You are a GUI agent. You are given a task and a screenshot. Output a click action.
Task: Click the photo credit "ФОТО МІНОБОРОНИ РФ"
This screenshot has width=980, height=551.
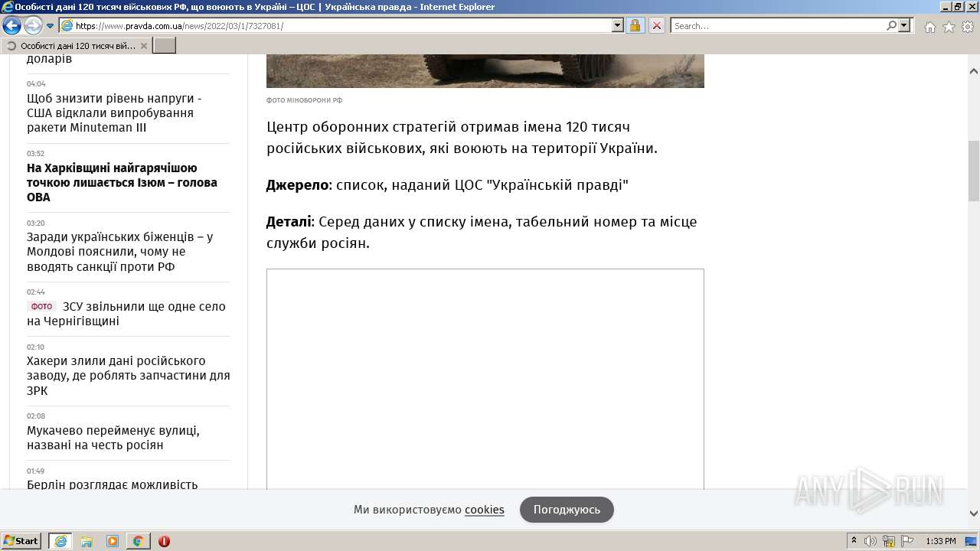pos(304,100)
